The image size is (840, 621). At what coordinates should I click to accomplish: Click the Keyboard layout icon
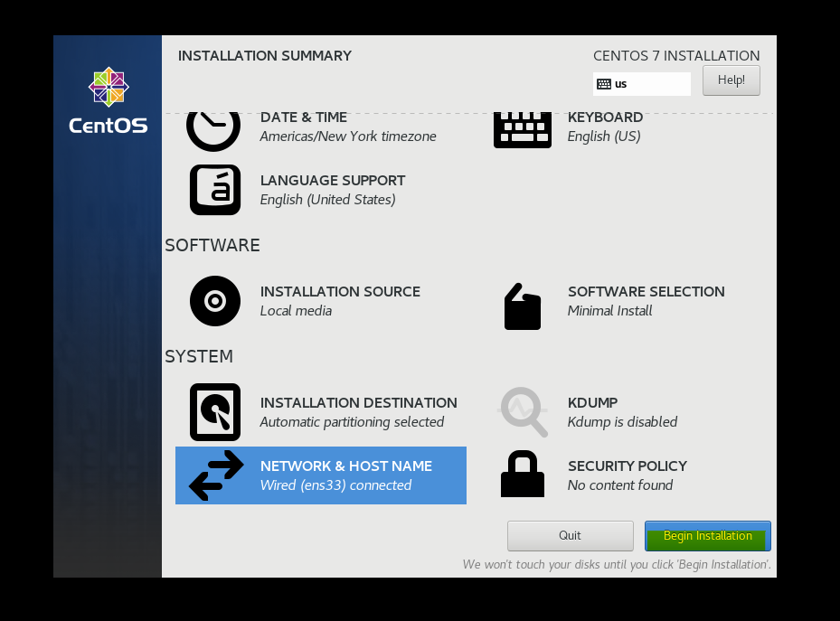tap(523, 130)
